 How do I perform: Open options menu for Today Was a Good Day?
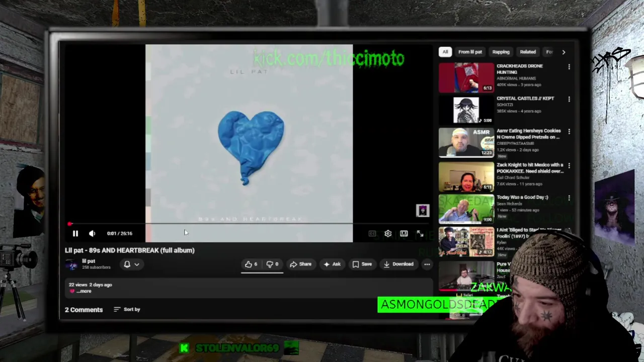click(x=569, y=198)
